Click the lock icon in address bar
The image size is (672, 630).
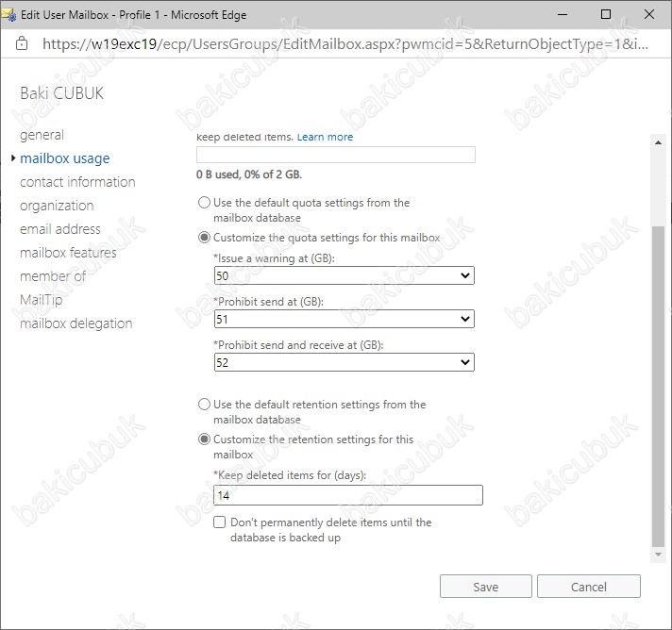(x=22, y=43)
